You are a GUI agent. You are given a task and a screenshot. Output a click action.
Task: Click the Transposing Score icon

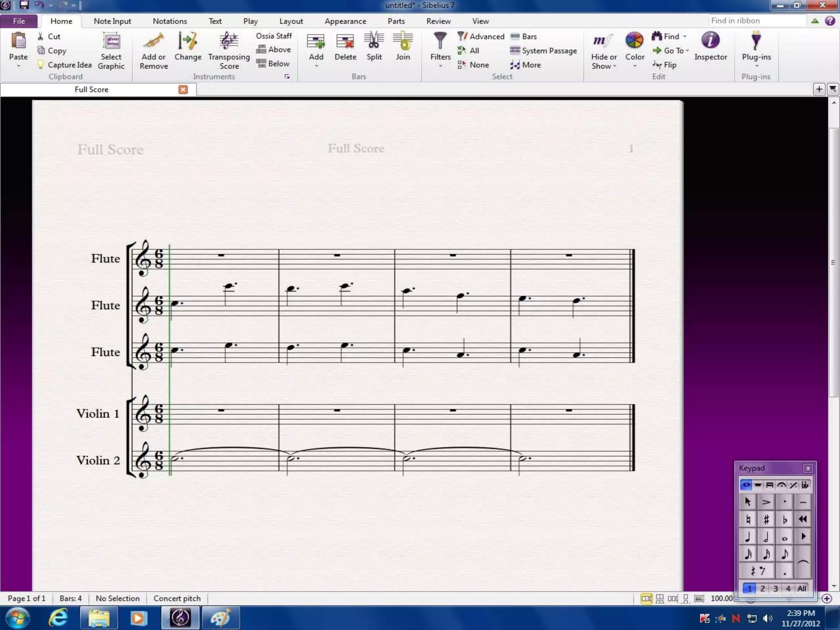point(228,41)
